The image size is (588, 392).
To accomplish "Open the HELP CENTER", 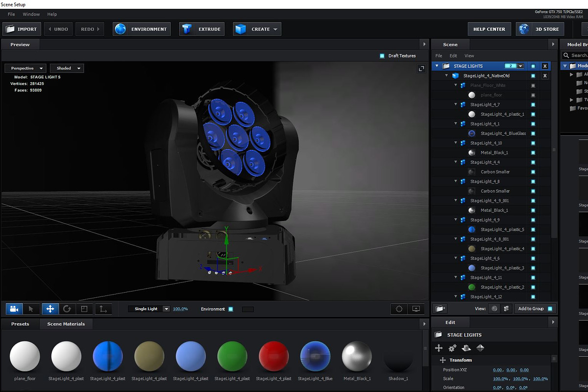I will point(490,29).
